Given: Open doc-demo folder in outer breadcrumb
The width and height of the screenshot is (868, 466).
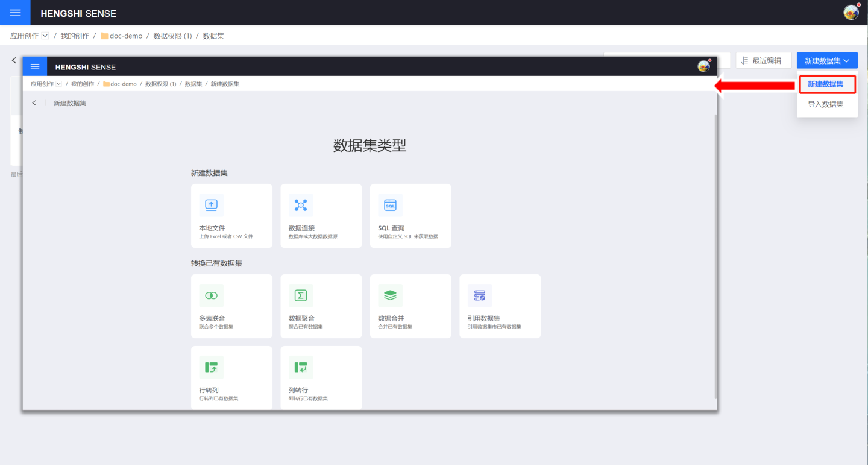Looking at the screenshot, I should 125,36.
